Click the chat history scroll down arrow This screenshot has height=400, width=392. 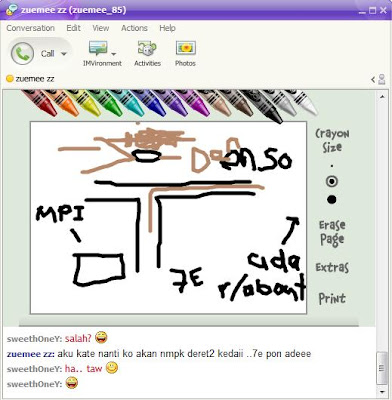point(382,392)
